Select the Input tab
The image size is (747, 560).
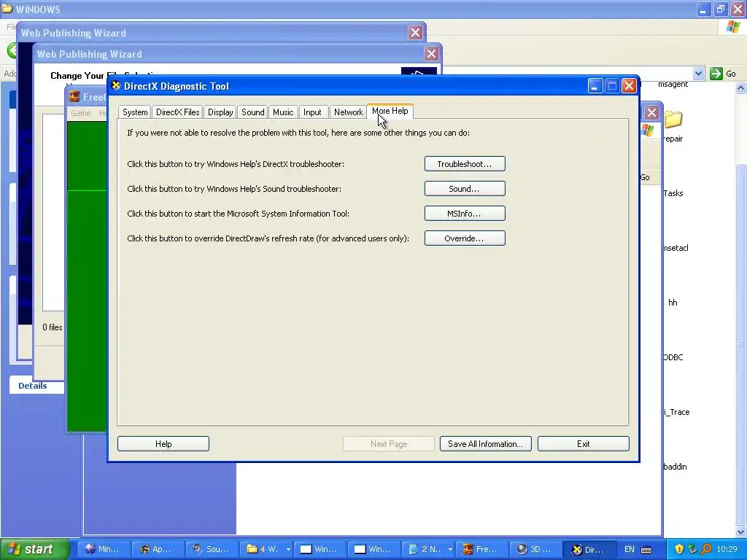point(312,112)
